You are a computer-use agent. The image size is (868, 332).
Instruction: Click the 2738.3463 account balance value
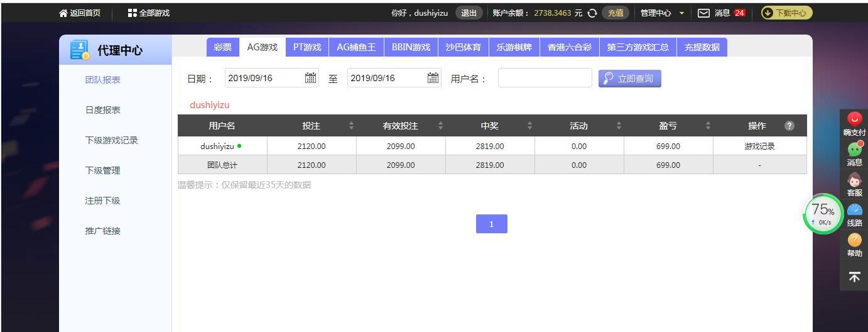(x=553, y=13)
